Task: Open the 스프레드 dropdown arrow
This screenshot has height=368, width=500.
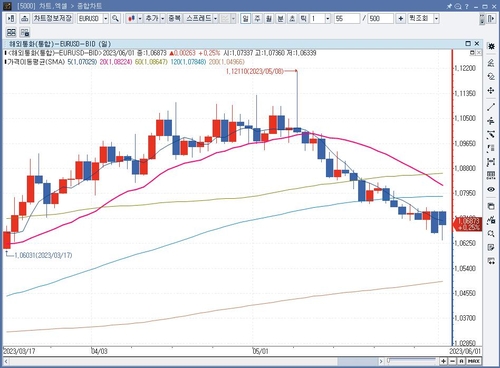Action: (215, 19)
